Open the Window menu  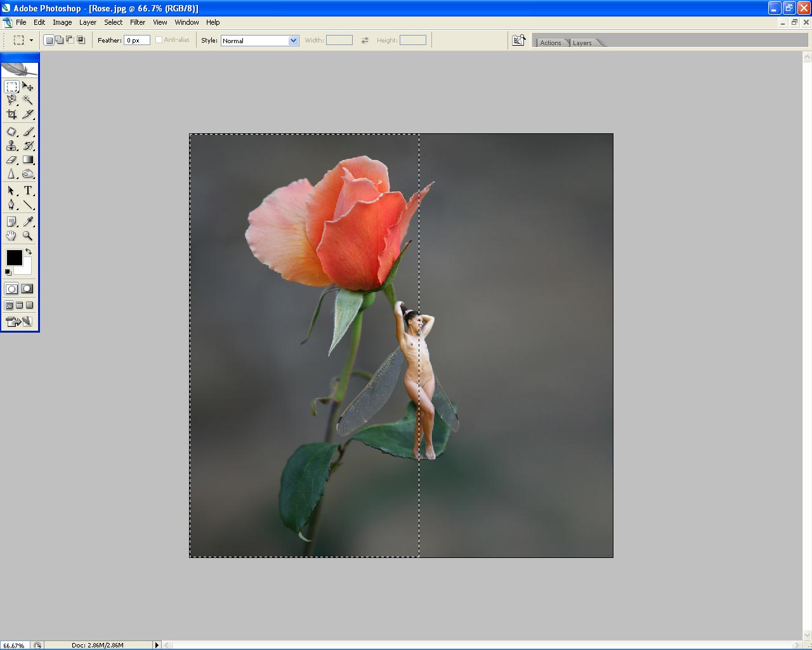[x=187, y=22]
